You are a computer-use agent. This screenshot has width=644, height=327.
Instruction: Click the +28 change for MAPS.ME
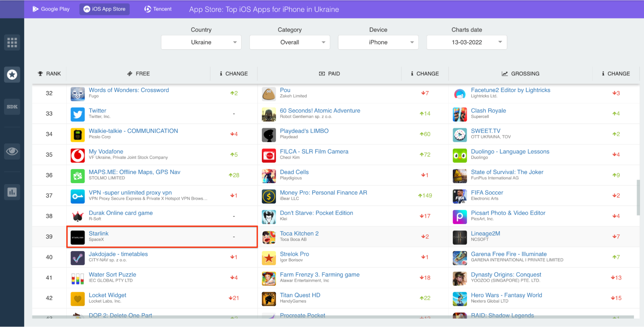coord(234,175)
